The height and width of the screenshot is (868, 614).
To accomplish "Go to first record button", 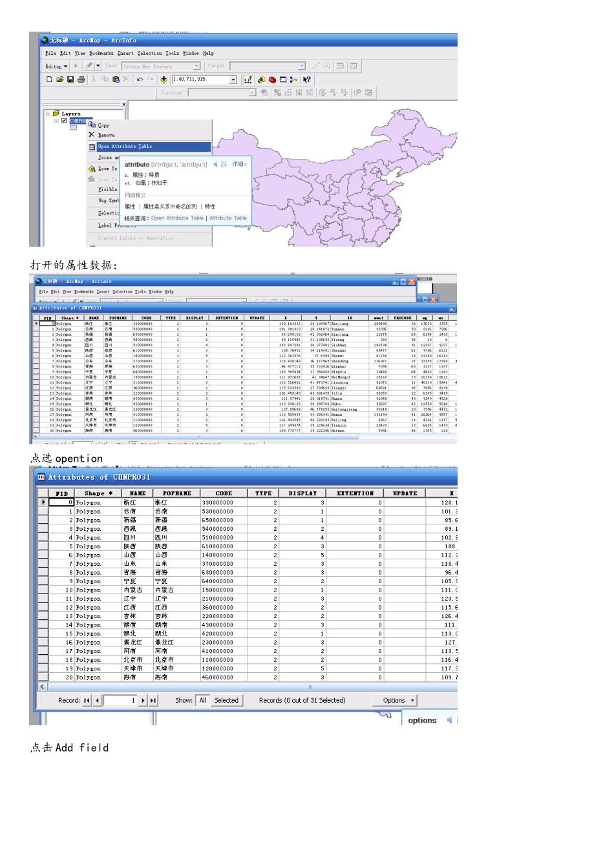I will tap(87, 700).
